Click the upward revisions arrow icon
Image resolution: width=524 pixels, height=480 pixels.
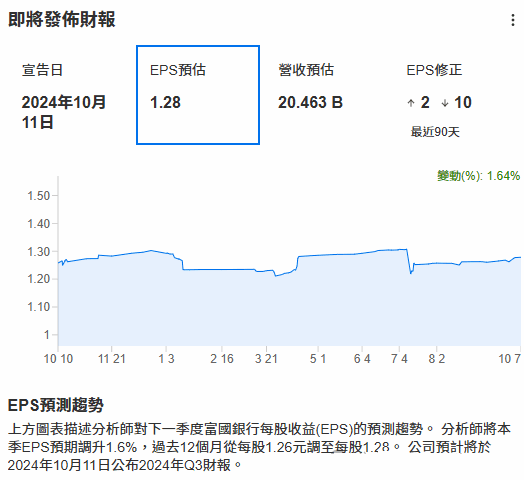coord(411,103)
